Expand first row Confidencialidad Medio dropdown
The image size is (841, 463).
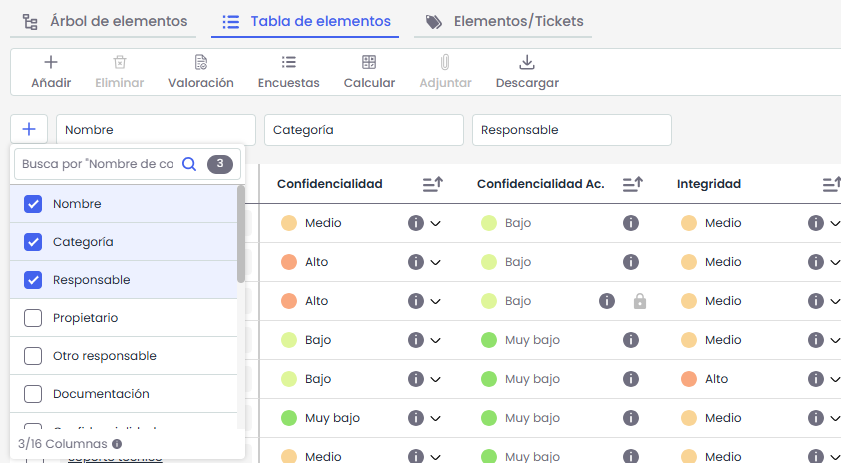tap(435, 224)
